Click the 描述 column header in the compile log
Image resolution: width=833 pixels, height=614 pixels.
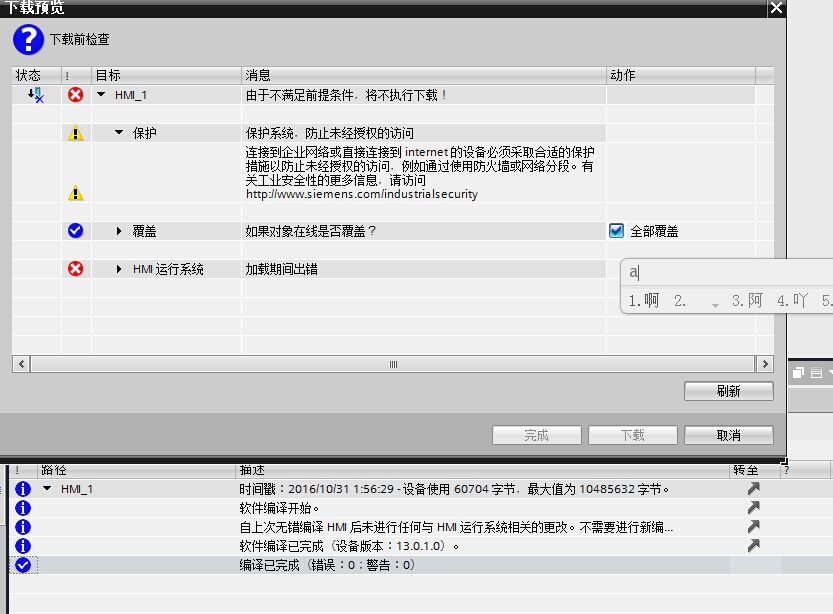[482, 470]
